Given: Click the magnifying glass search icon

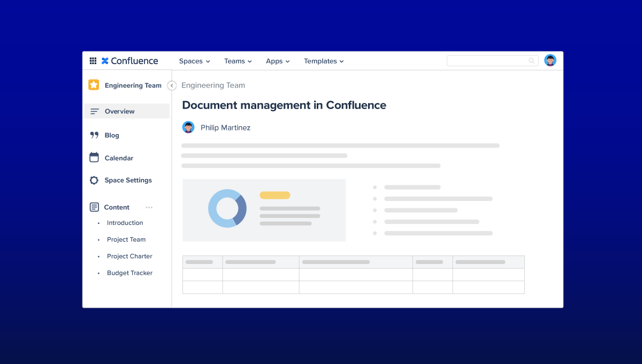Looking at the screenshot, I should click(x=531, y=60).
